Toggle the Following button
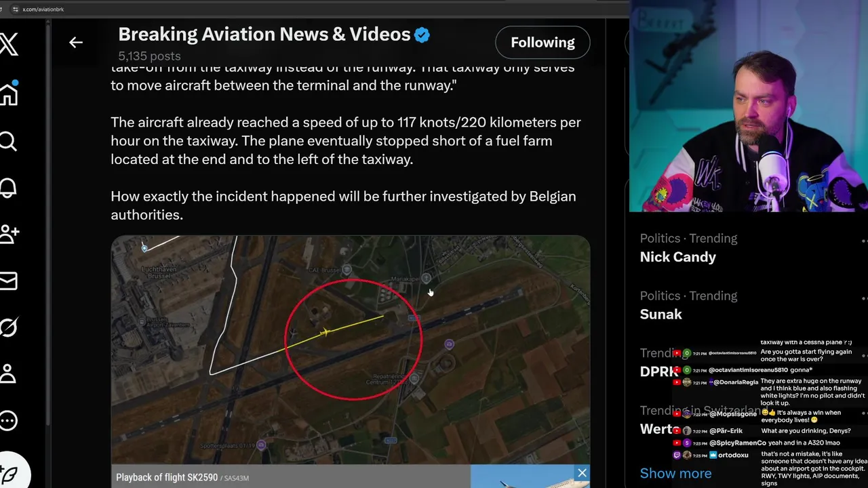868x488 pixels. pyautogui.click(x=542, y=42)
